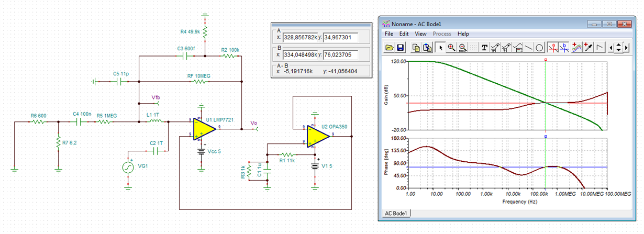The width and height of the screenshot is (644, 234).
Task: Click the R6 600 resistor label
Action: coord(38,115)
